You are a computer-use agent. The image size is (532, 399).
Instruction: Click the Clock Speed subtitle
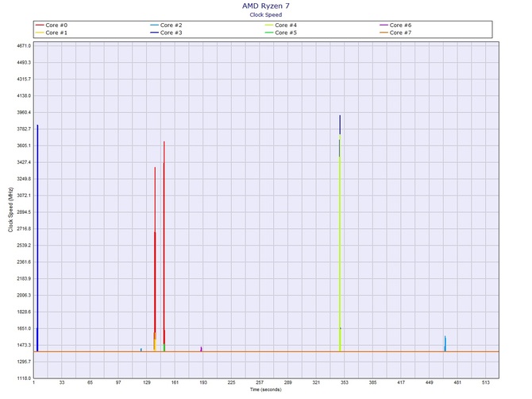click(x=266, y=14)
